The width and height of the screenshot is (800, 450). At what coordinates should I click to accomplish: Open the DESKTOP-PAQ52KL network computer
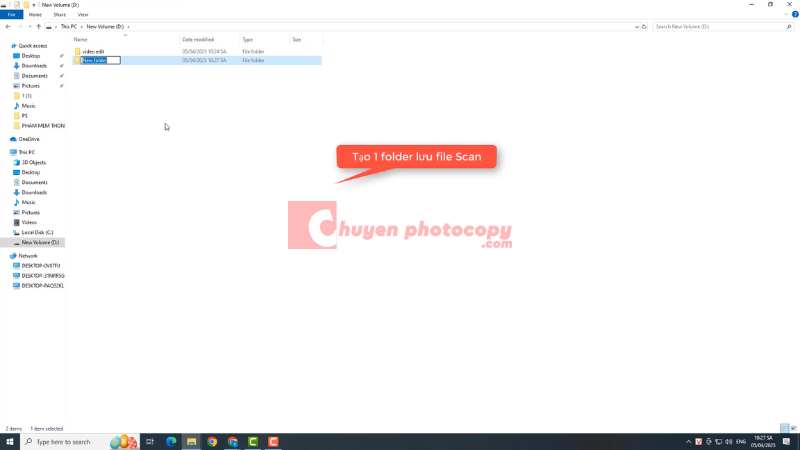[43, 286]
